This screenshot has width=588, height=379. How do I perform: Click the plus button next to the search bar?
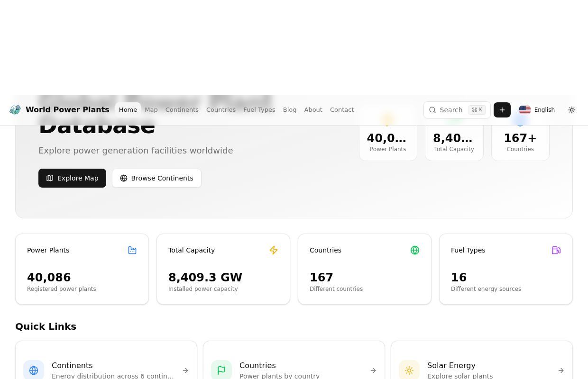(x=502, y=110)
